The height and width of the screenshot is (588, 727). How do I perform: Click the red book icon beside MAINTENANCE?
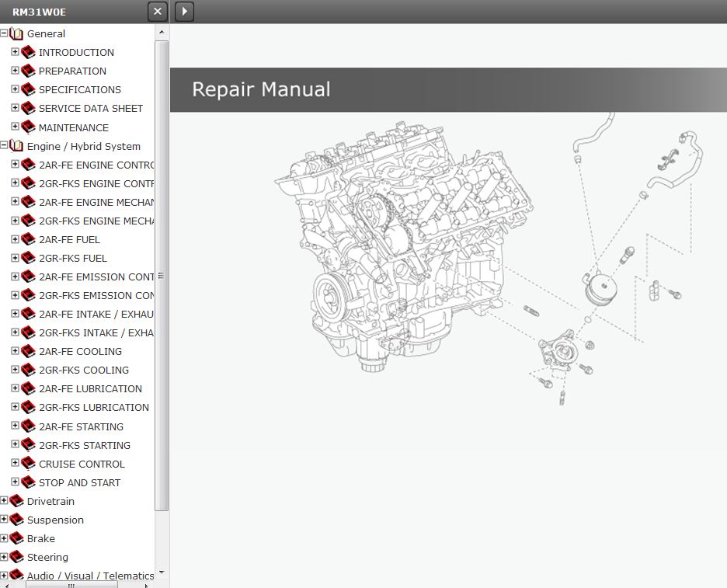29,127
